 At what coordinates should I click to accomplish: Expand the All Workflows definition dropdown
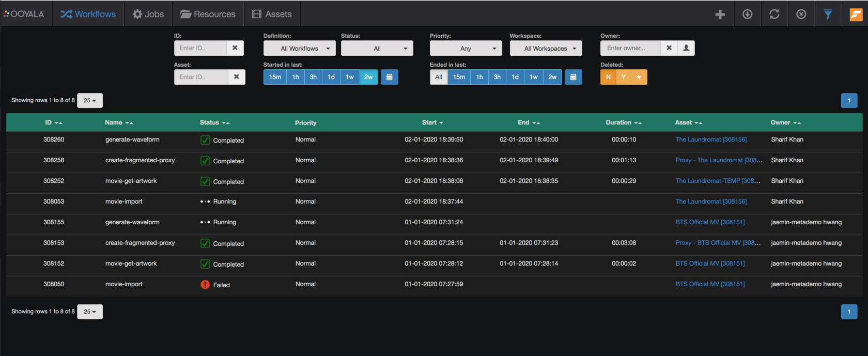click(x=300, y=49)
